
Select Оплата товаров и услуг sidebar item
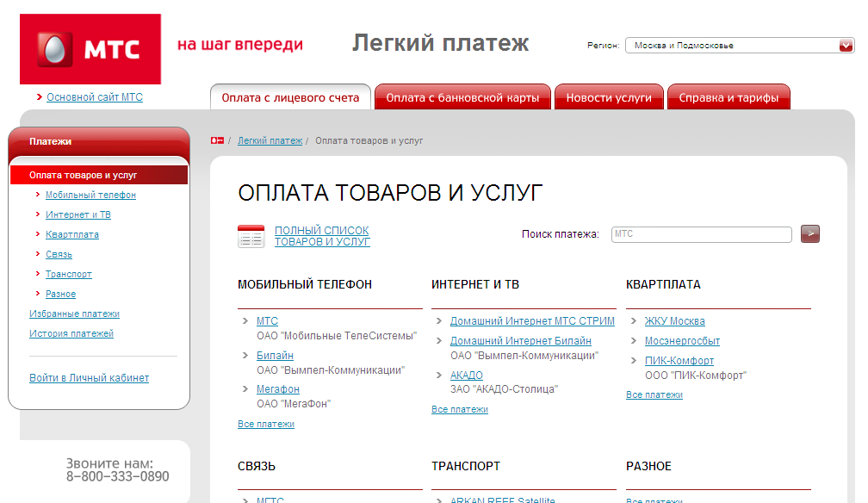coord(98,175)
